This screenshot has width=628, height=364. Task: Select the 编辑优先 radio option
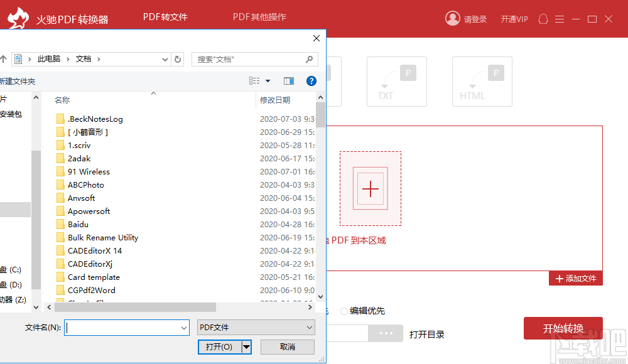[x=344, y=311]
